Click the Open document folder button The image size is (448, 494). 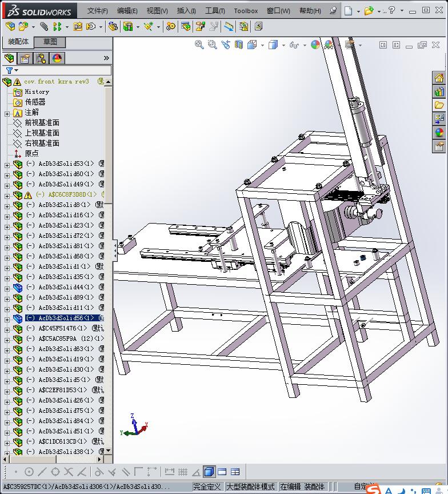[369, 11]
